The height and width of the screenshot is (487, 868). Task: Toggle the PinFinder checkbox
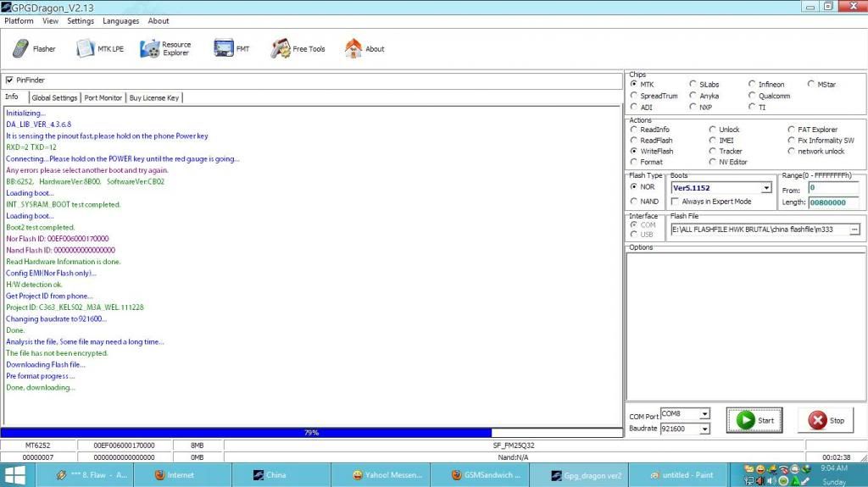9,80
